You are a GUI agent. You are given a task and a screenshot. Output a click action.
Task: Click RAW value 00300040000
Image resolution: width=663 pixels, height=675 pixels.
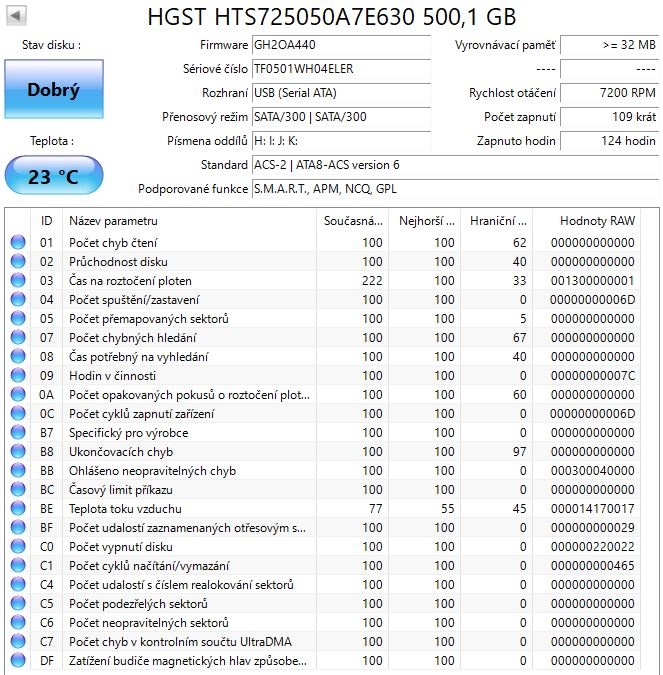(592, 471)
